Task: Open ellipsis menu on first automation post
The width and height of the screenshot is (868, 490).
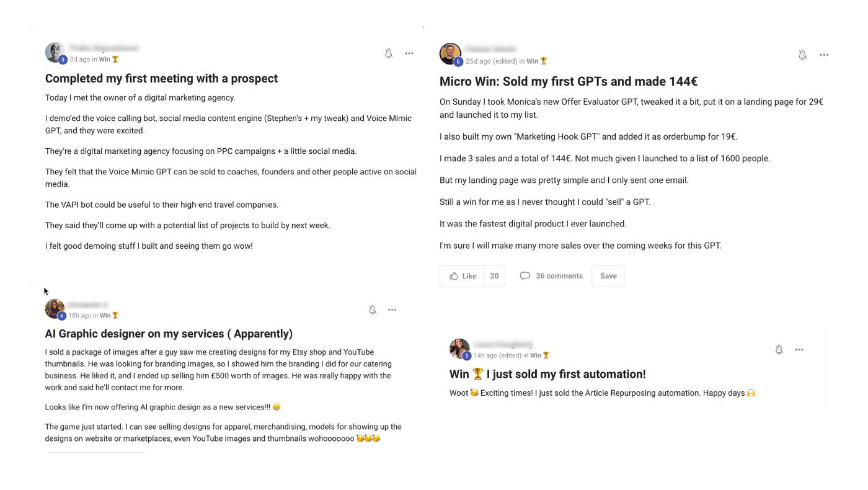Action: tap(799, 350)
